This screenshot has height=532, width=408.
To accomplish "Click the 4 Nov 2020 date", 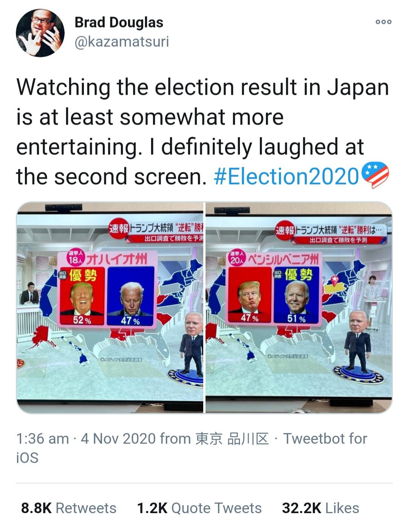I will tap(118, 439).
